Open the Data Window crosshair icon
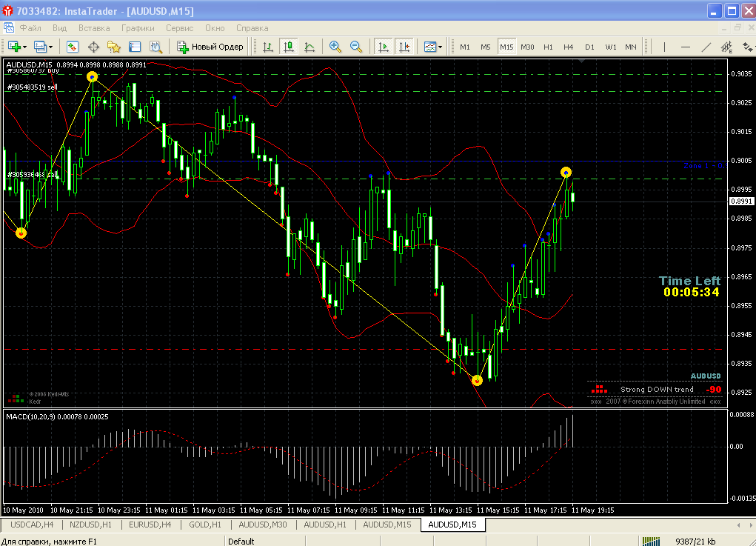The width and height of the screenshot is (756, 546). click(x=94, y=47)
